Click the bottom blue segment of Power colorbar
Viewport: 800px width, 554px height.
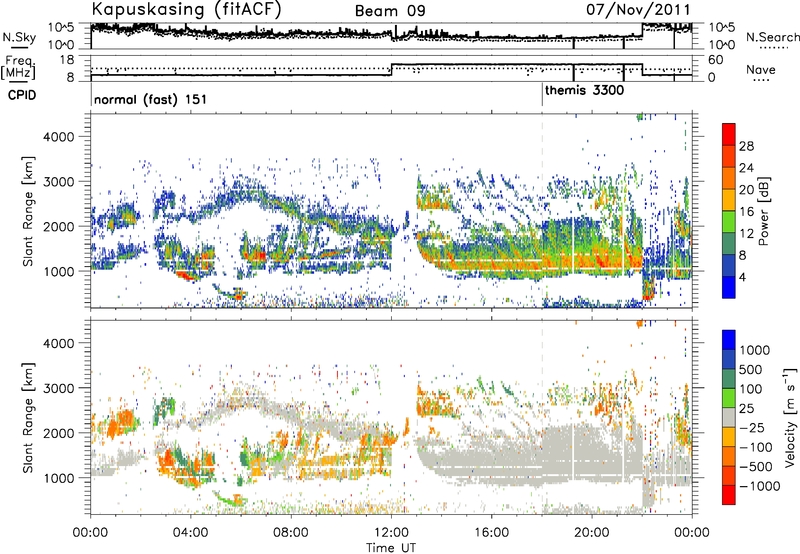(729, 287)
